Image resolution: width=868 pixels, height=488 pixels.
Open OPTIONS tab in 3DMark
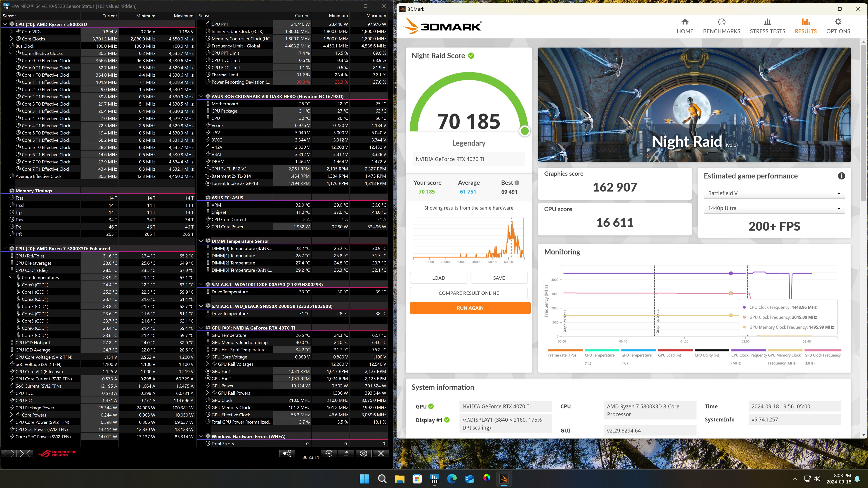[838, 26]
